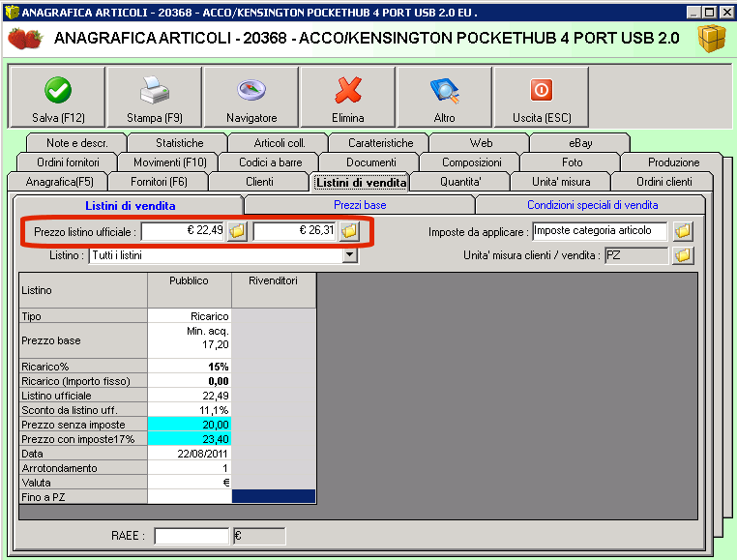Open the Prezzi base sub-tab

[x=360, y=205]
